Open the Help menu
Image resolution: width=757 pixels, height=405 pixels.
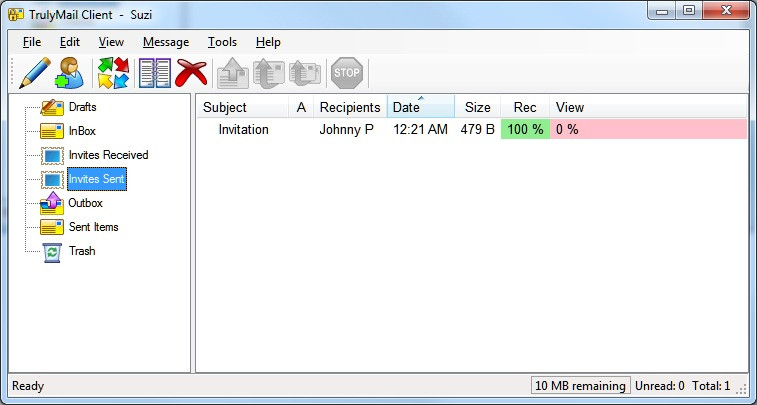pyautogui.click(x=268, y=42)
